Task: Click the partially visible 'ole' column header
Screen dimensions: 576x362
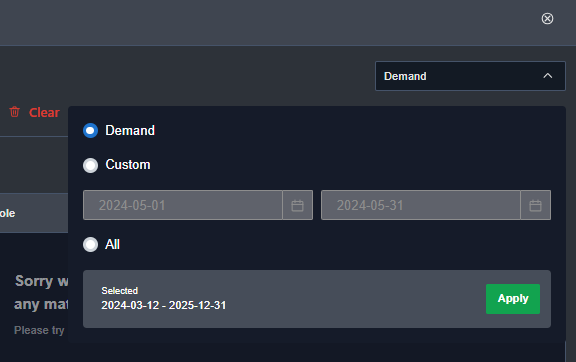Action: 7,214
